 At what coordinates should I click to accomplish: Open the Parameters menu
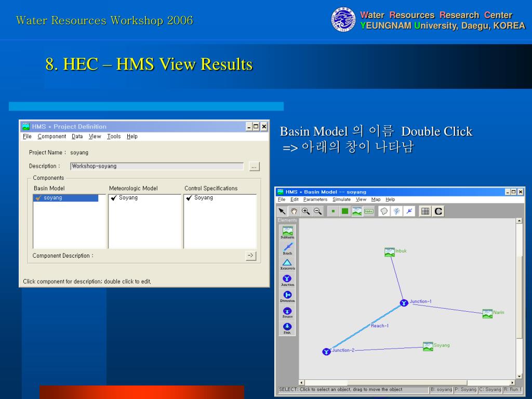[x=315, y=199]
